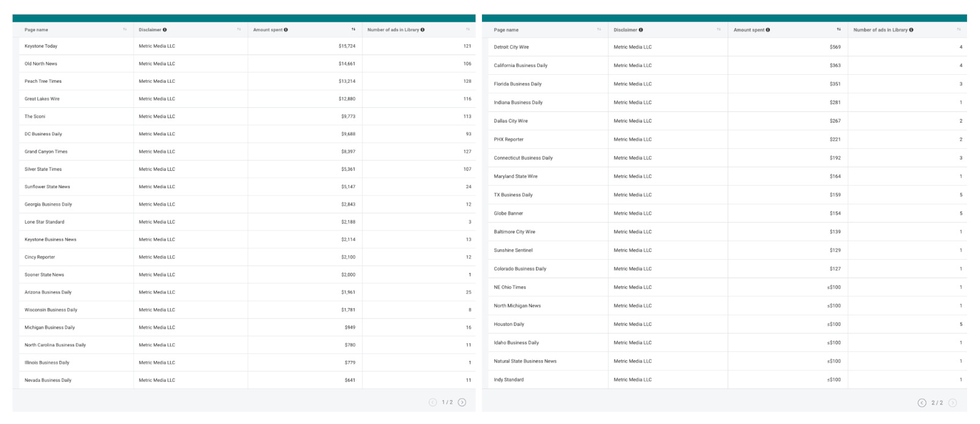Click Nevada Business Daily page name
Image resolution: width=980 pixels, height=424 pixels.
(x=48, y=380)
